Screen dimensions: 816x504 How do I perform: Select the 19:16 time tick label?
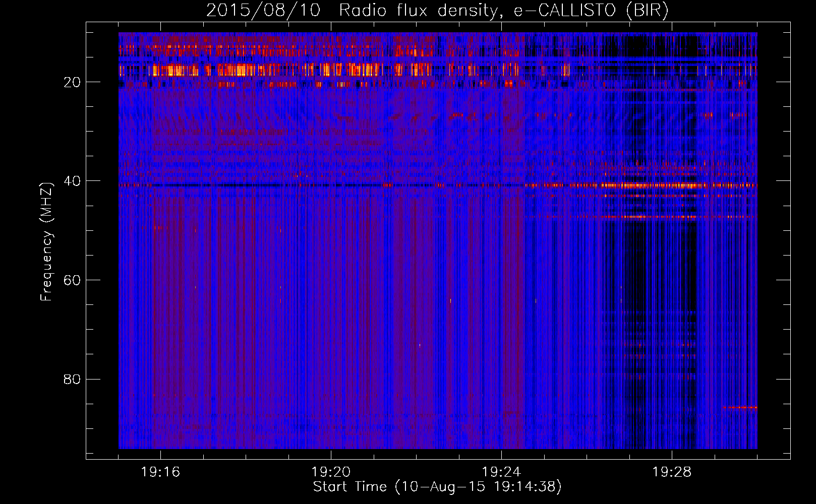160,472
